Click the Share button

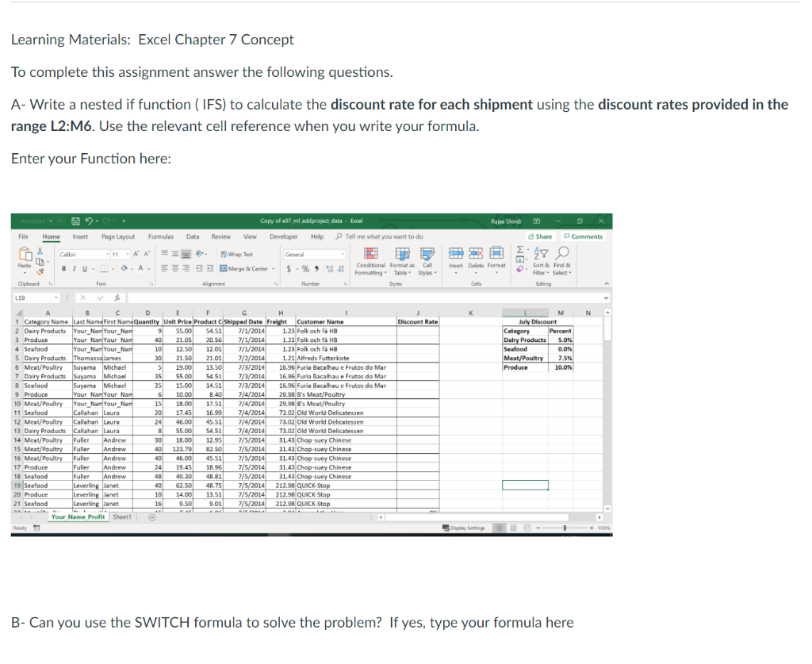pyautogui.click(x=541, y=236)
